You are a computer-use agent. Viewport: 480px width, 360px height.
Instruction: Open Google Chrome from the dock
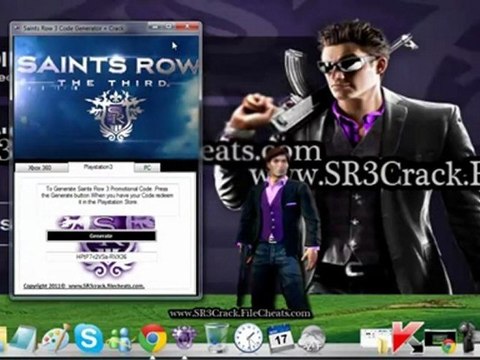152,339
